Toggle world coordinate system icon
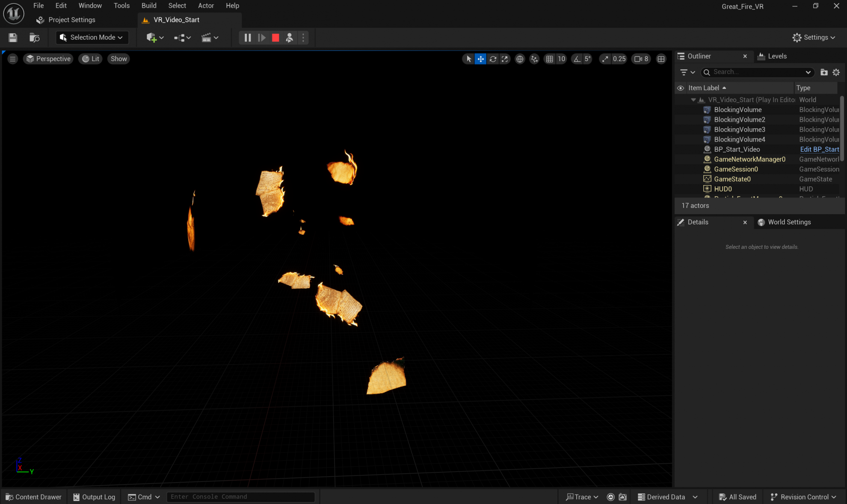847x504 pixels. 520,59
